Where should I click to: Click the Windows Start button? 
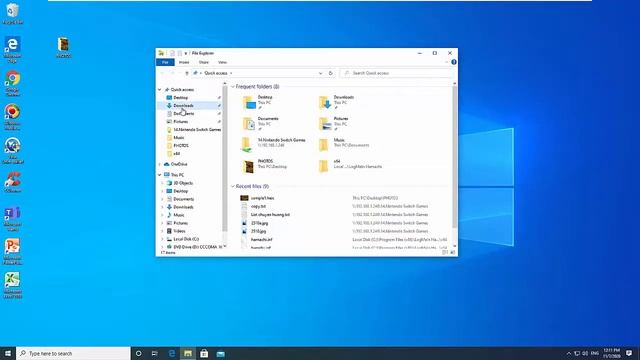pos(8,353)
